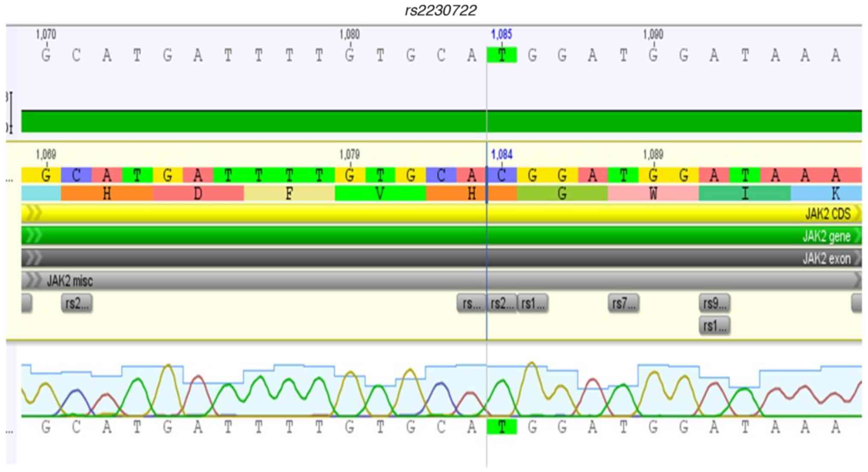Click the rs7... SNP annotation tag

[x=623, y=303]
